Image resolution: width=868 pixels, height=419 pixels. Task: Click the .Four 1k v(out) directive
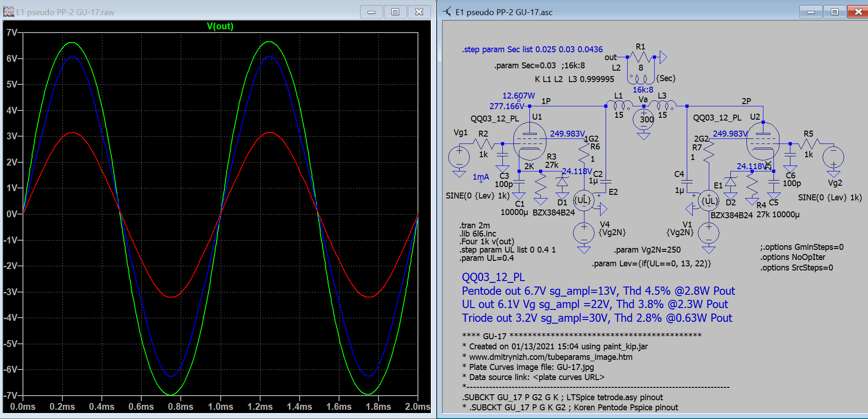487,242
